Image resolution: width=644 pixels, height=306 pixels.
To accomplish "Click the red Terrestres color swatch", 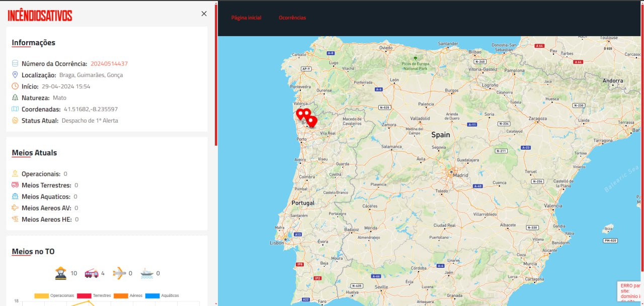I will [x=84, y=295].
